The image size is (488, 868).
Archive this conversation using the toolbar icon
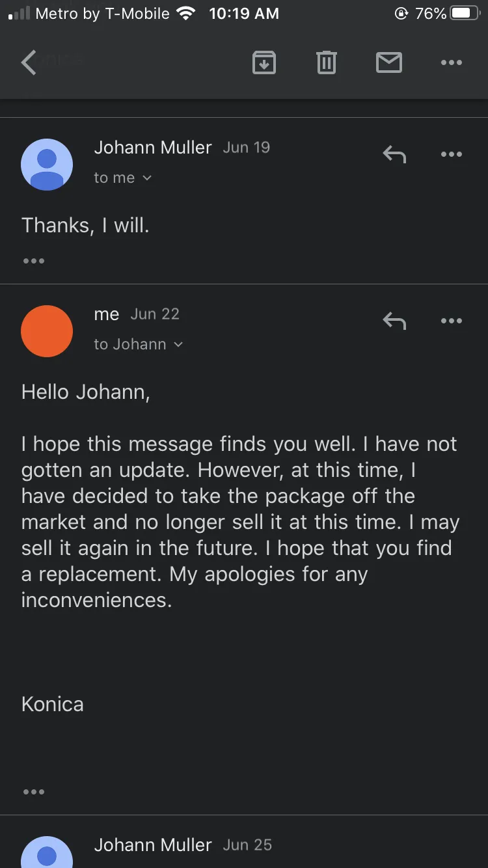264,62
